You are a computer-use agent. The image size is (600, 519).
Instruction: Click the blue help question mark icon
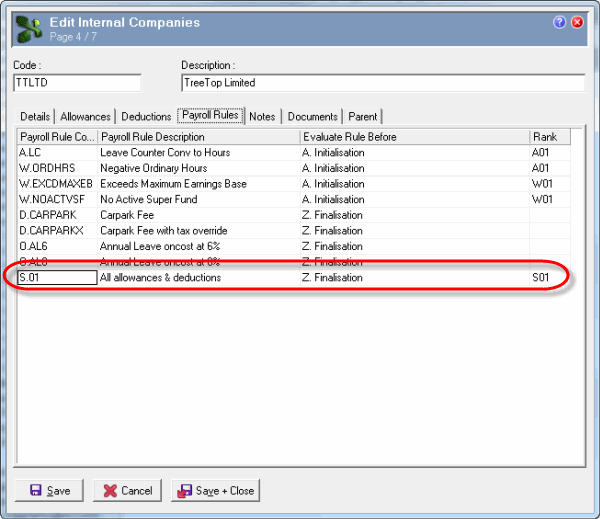(559, 22)
